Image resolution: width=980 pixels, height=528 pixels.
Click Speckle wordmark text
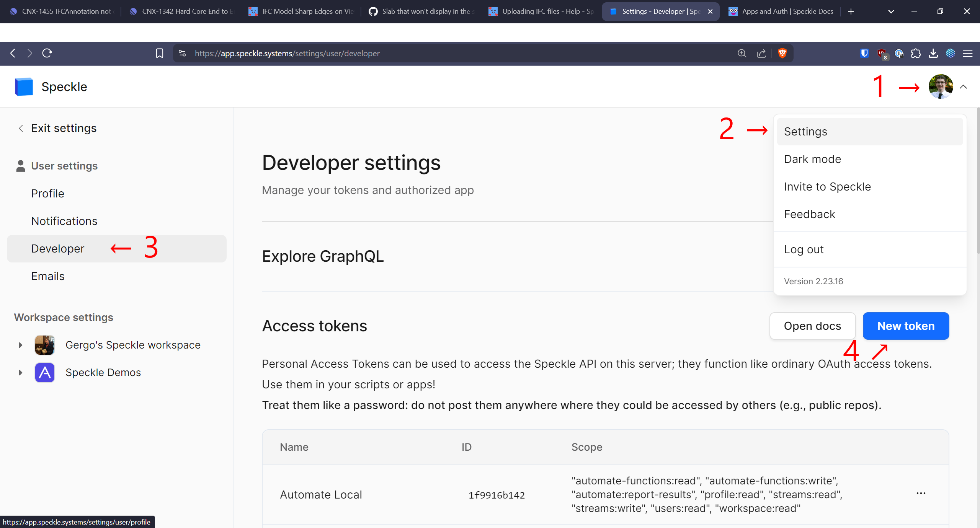tap(64, 87)
